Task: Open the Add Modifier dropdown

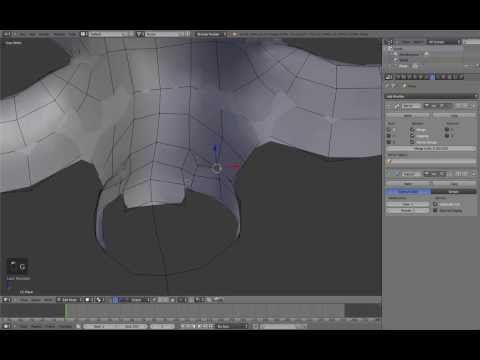Action: click(431, 96)
